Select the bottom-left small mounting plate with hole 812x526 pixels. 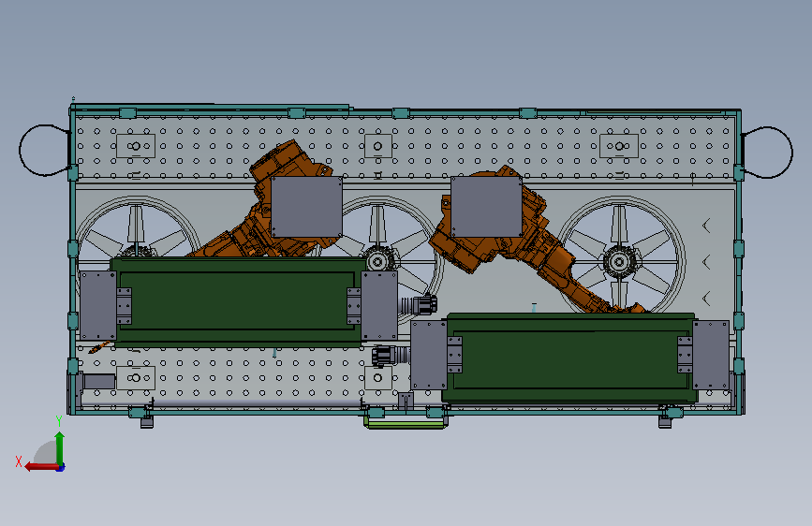point(136,378)
